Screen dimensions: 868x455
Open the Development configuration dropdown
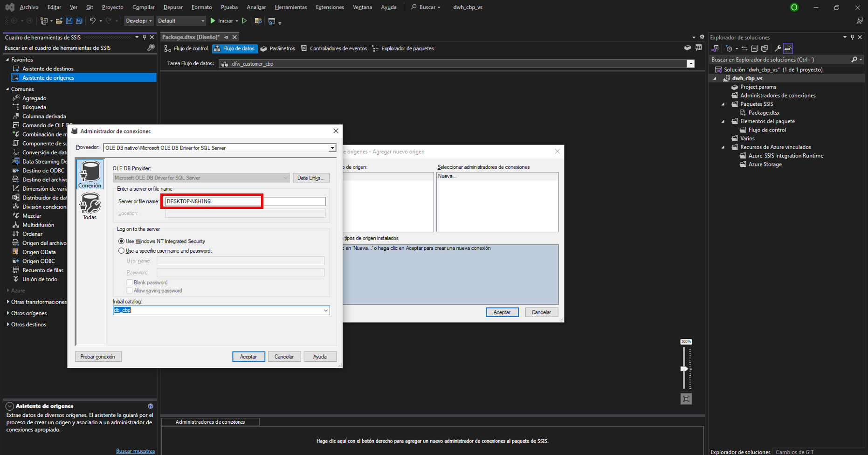point(139,21)
